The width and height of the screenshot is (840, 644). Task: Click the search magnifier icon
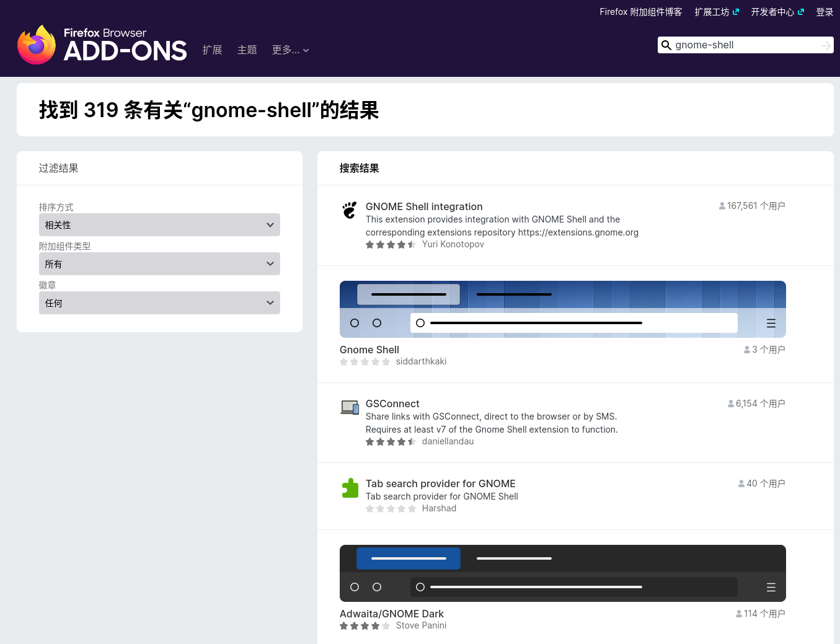pyautogui.click(x=666, y=45)
